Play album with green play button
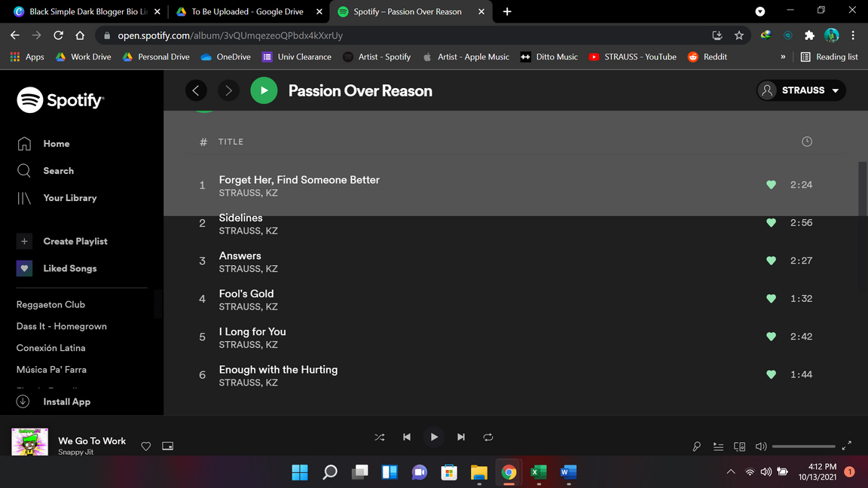Image resolution: width=868 pixels, height=488 pixels. tap(264, 90)
